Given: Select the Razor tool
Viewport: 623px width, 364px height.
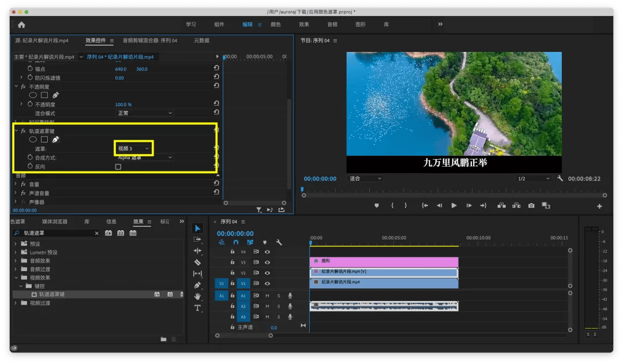Looking at the screenshot, I should [x=197, y=262].
